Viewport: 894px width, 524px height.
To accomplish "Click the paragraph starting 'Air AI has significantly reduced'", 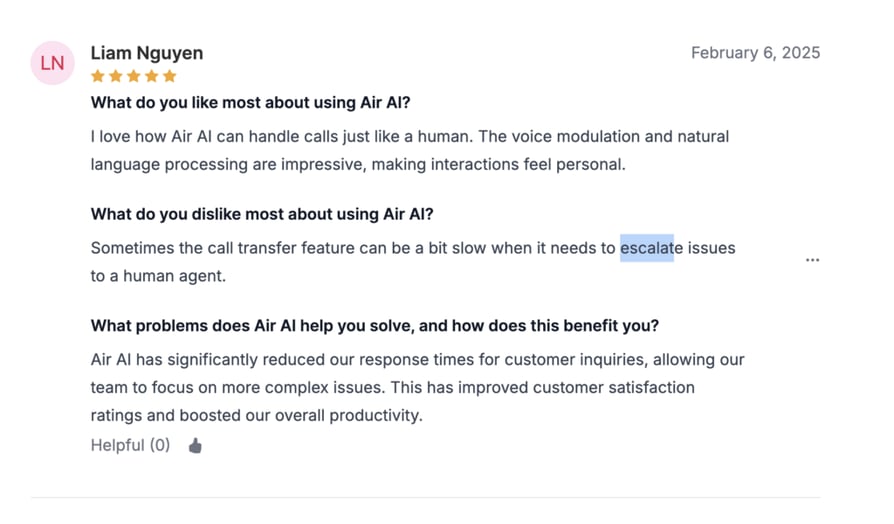I will (418, 387).
